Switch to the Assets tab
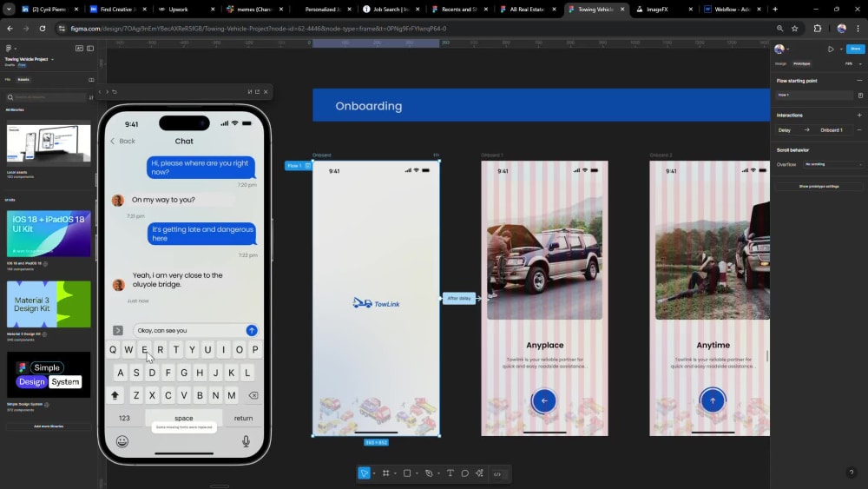868x489 pixels. pos(23,80)
